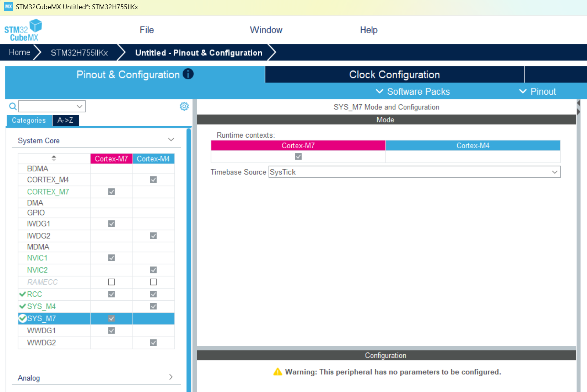Click the search magnifier icon
Viewport: 587px width, 392px height.
tap(13, 106)
